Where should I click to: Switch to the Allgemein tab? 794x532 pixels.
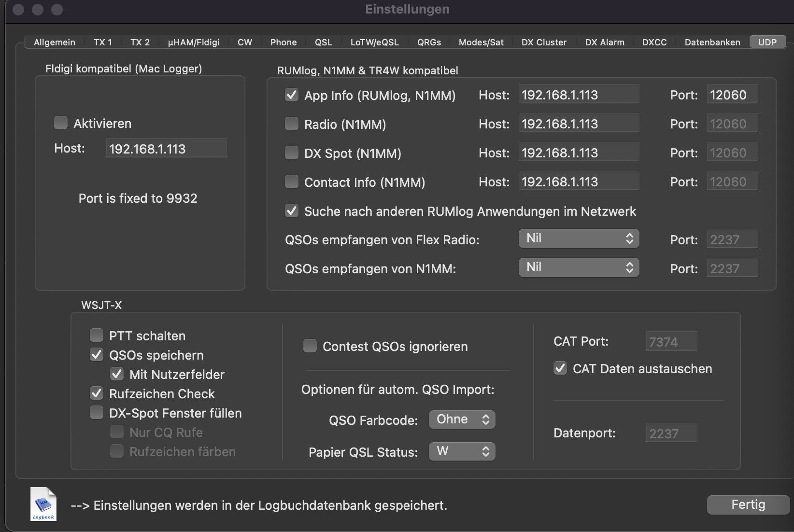[x=55, y=42]
